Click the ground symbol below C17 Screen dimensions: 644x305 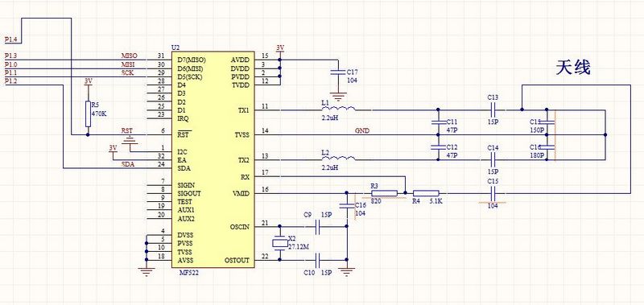tap(338, 97)
